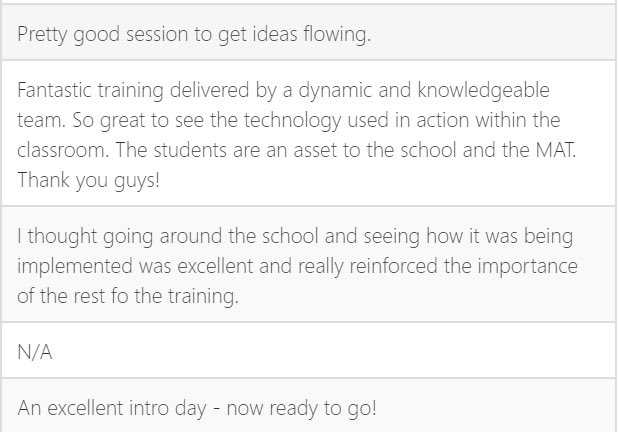
Task: Click the word 'Pretty' in first response
Action: [x=42, y=34]
